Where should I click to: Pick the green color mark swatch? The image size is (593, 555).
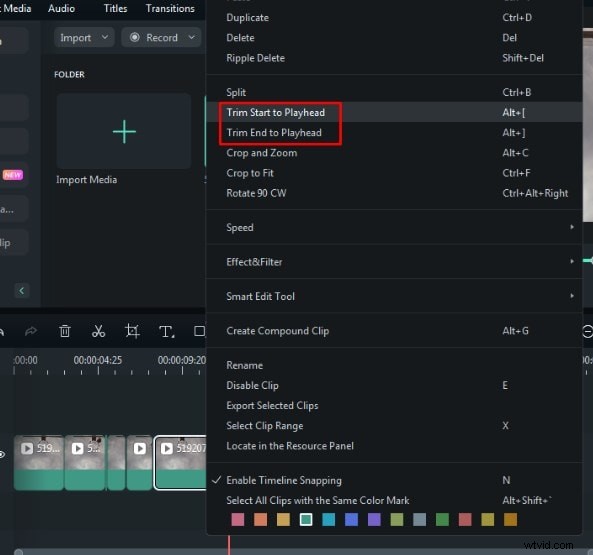pyautogui.click(x=442, y=519)
